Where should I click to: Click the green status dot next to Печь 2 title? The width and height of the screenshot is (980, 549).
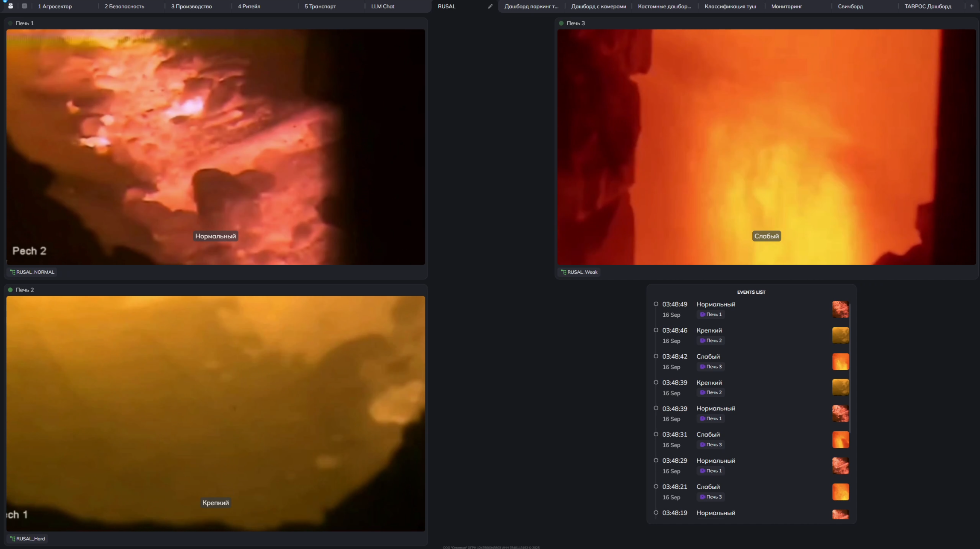coord(10,290)
